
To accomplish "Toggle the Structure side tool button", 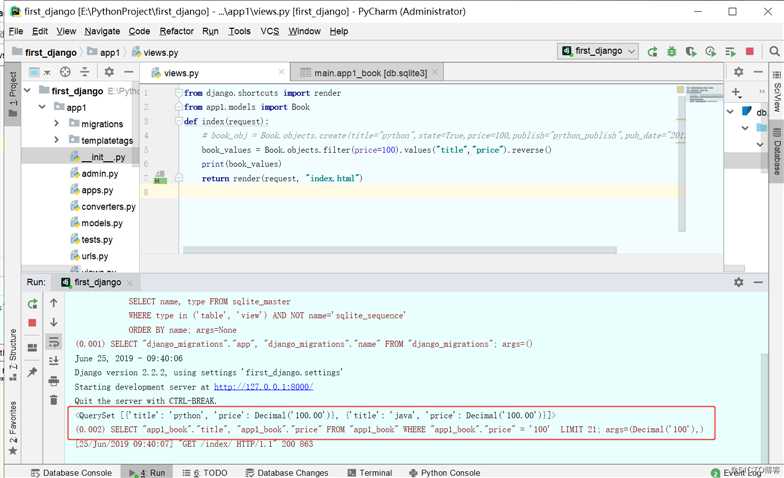I will (12, 356).
